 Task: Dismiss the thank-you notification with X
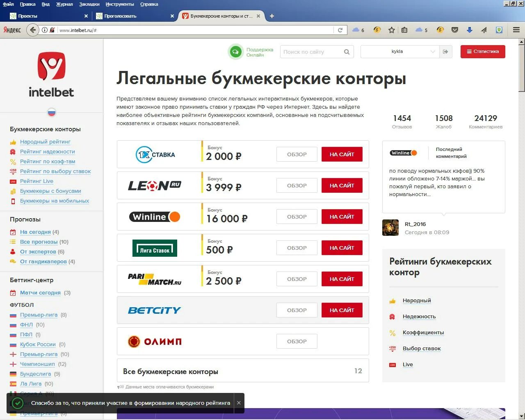click(239, 403)
